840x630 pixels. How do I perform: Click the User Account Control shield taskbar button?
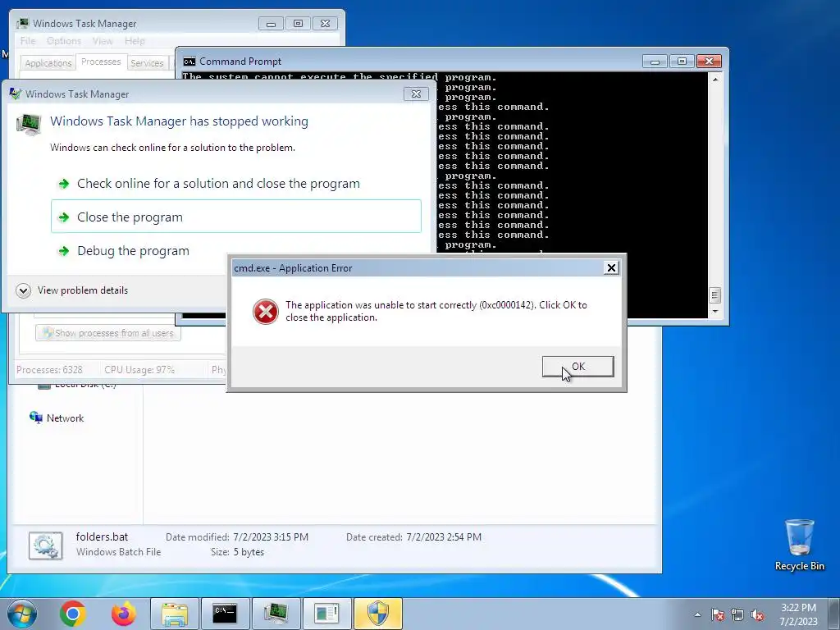pos(377,614)
